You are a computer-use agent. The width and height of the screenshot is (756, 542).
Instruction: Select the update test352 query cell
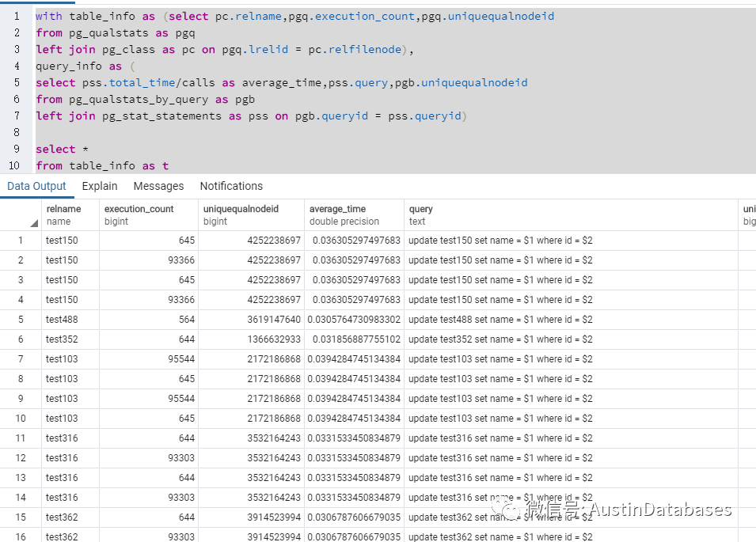[x=500, y=339]
